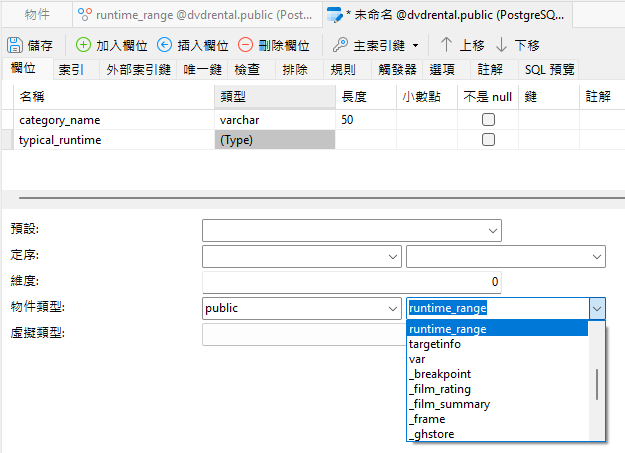Select targetinfo in the dropdown list
The image size is (625, 453).
tap(497, 344)
